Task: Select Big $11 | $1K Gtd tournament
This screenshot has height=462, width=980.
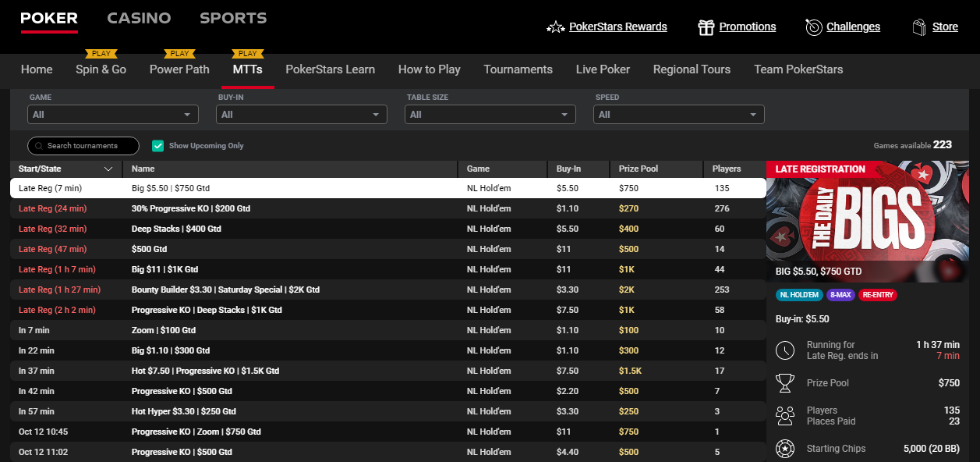Action: pyautogui.click(x=165, y=269)
